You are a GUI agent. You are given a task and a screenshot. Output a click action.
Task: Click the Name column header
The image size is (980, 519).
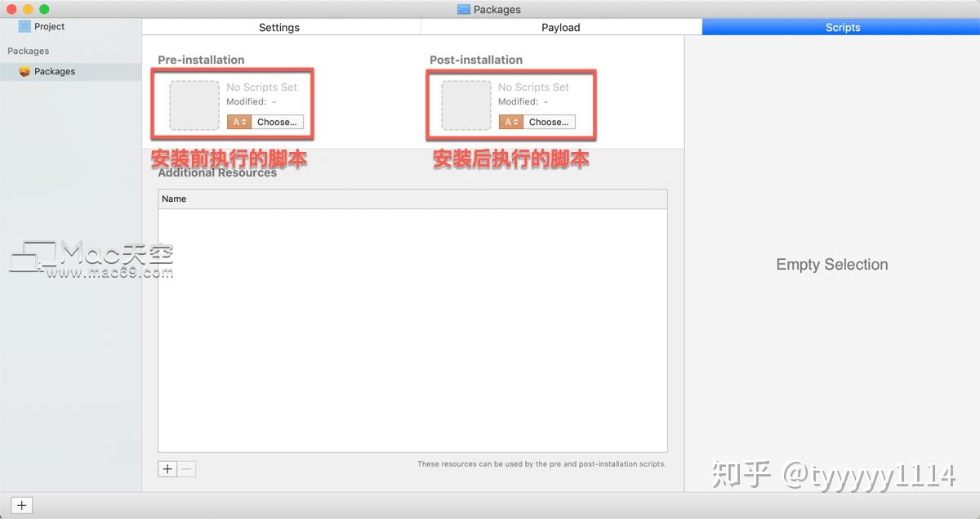point(174,199)
